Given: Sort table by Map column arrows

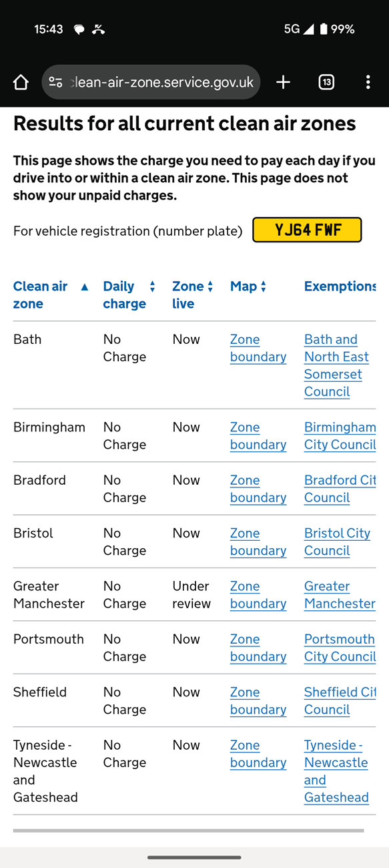Looking at the screenshot, I should click(x=264, y=286).
